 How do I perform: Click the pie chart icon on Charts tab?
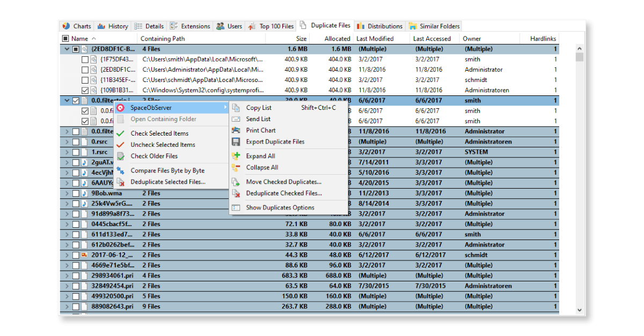pos(67,26)
